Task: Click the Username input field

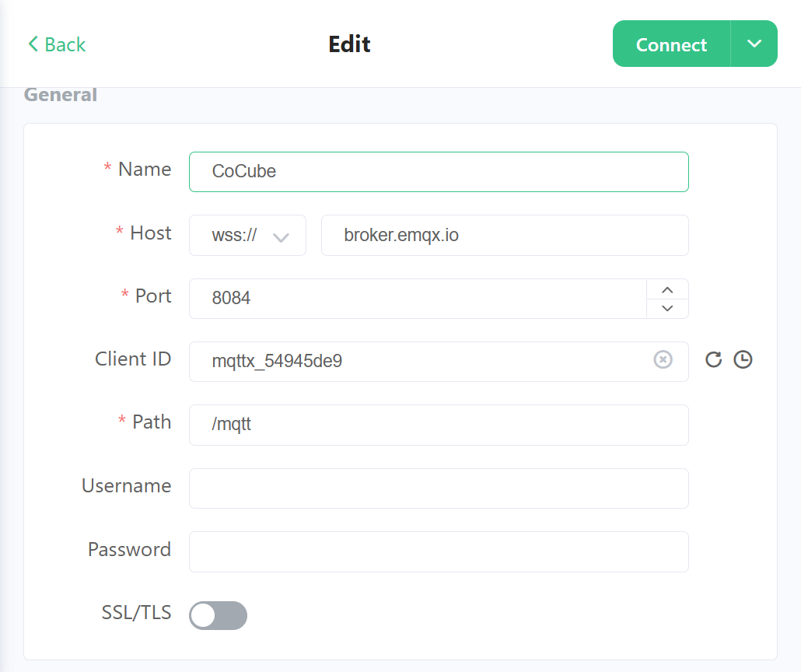Action: (439, 488)
